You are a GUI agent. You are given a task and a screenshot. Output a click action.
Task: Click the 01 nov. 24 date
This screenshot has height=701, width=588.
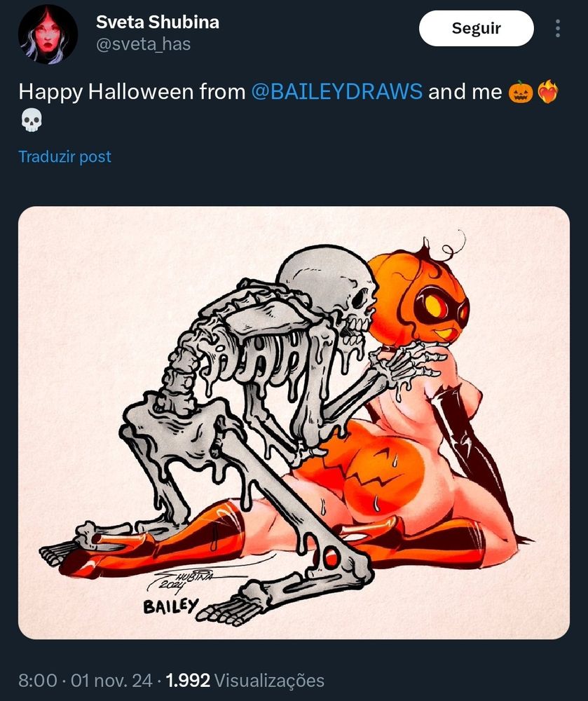[x=111, y=681]
